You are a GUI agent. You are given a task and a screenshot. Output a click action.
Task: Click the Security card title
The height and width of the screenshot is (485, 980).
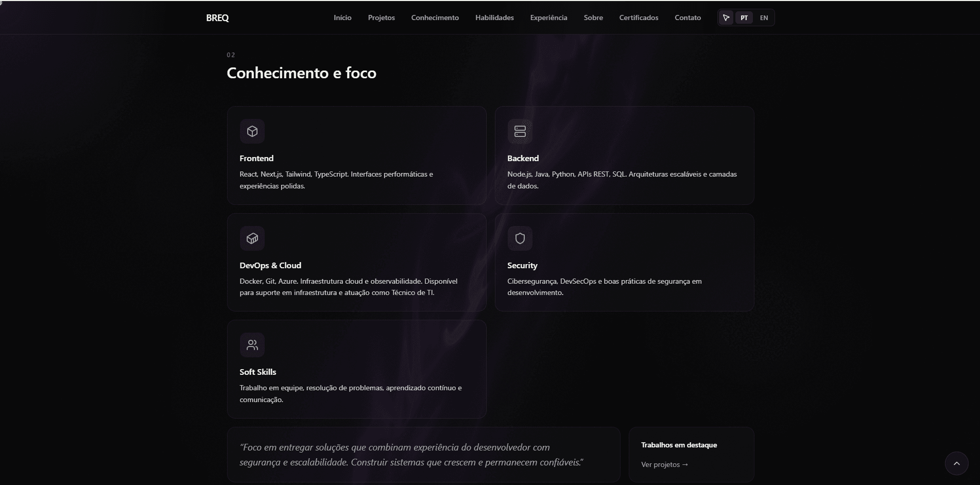click(x=522, y=266)
